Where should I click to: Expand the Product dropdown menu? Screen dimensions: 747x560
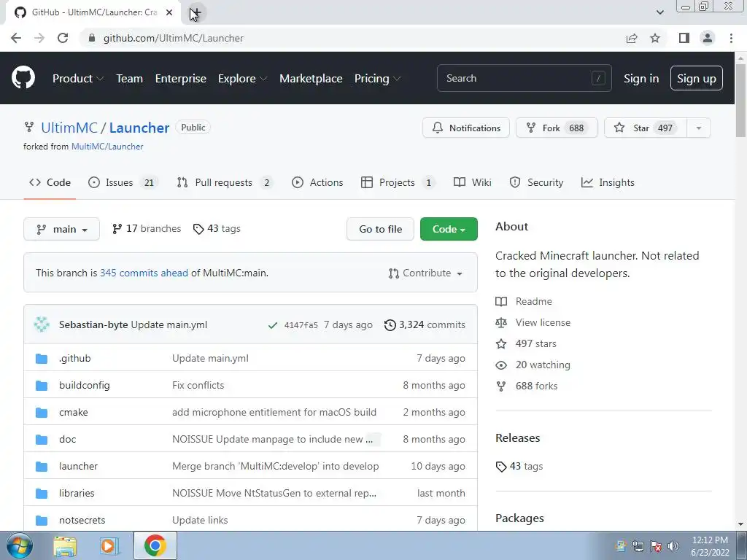[x=77, y=79]
